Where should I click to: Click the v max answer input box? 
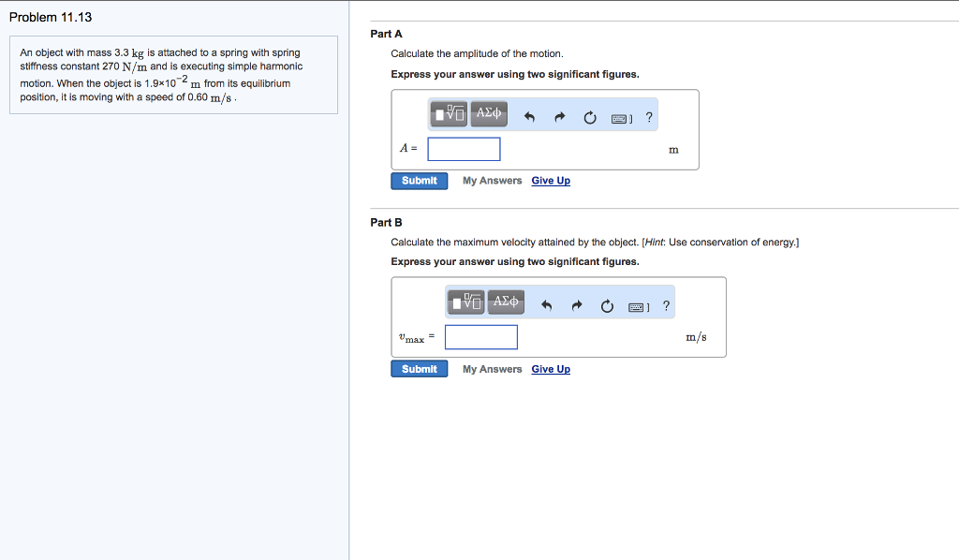coord(480,337)
